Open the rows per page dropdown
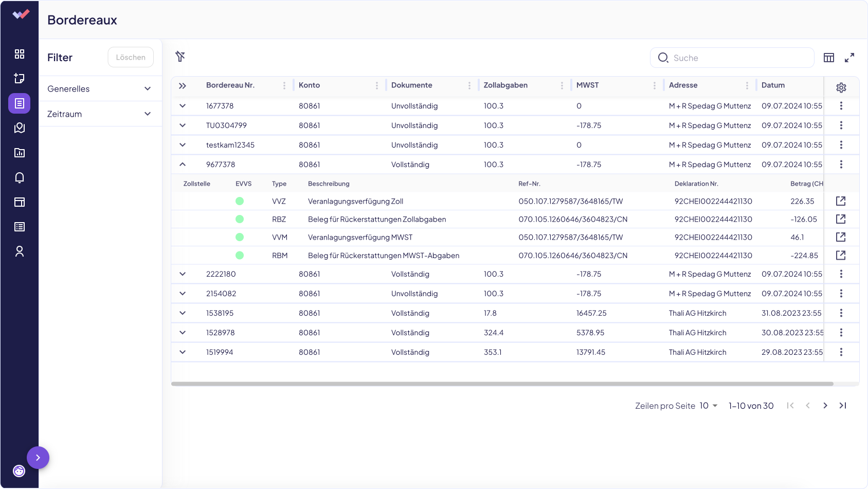The image size is (868, 489). pyautogui.click(x=709, y=406)
